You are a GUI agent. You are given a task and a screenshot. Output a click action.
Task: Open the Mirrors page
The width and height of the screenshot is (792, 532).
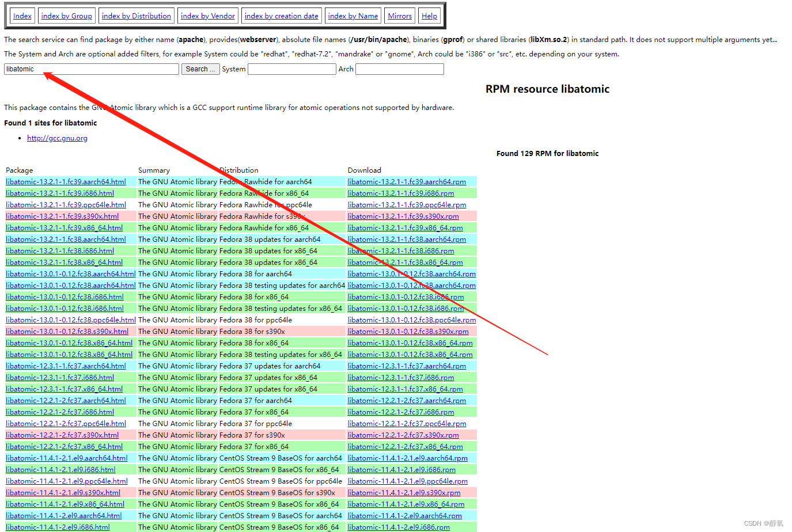(399, 16)
